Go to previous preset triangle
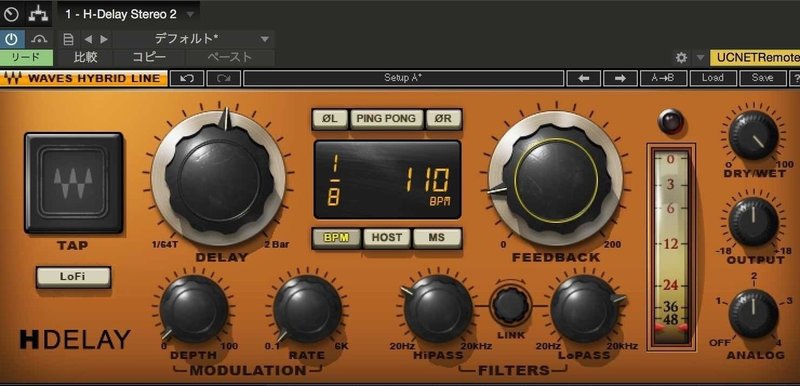 coord(88,39)
